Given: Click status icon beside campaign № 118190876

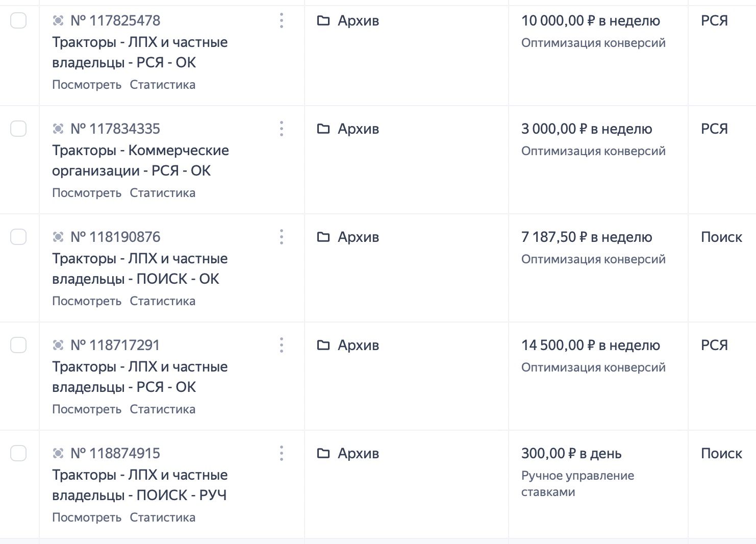Looking at the screenshot, I should (58, 237).
